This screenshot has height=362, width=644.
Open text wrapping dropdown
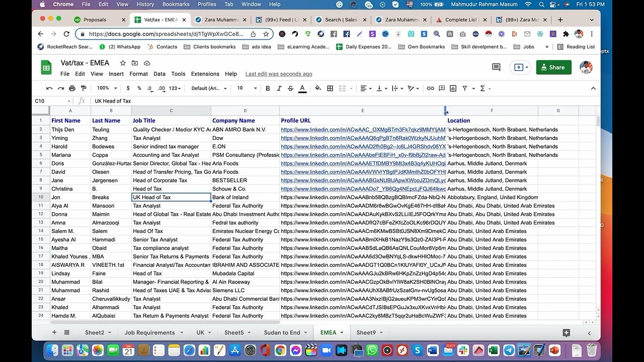(397, 88)
